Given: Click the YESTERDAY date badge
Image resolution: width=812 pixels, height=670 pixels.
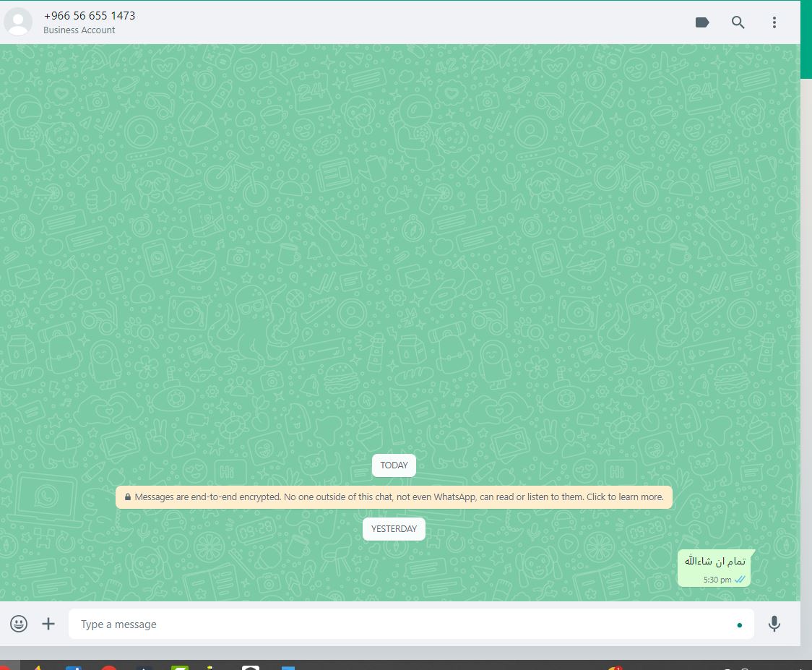Looking at the screenshot, I should pyautogui.click(x=394, y=528).
